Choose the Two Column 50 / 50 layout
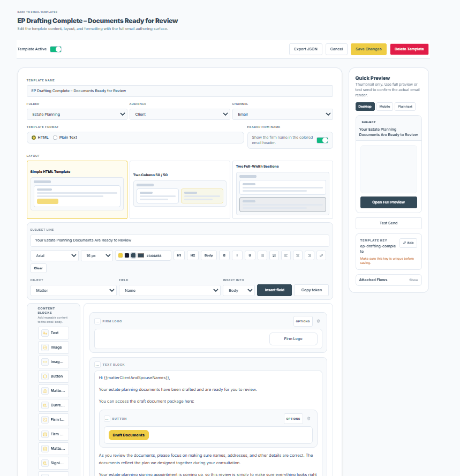Screen dimensions: 460x476 coord(180,190)
